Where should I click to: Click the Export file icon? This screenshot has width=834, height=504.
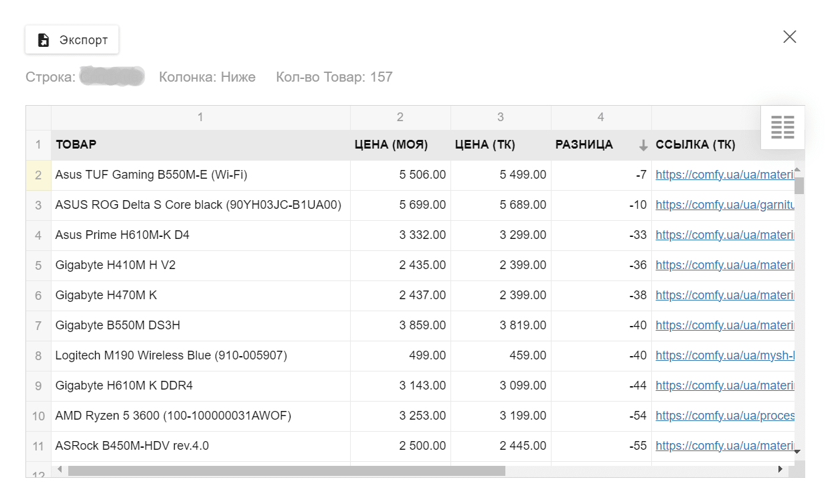click(x=44, y=40)
